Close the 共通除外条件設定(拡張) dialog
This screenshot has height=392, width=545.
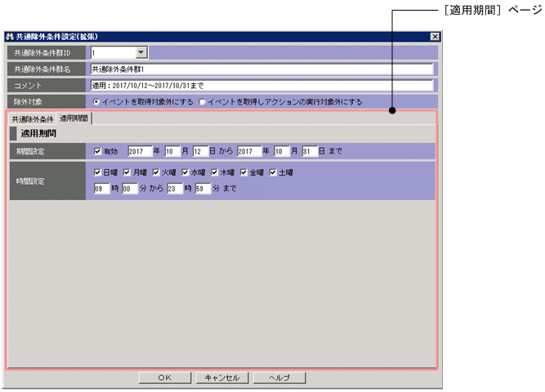tap(435, 37)
